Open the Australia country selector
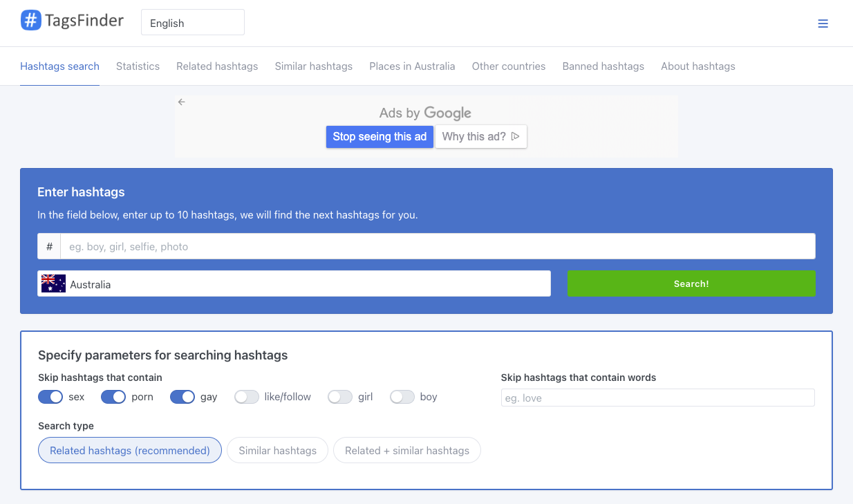 294,283
